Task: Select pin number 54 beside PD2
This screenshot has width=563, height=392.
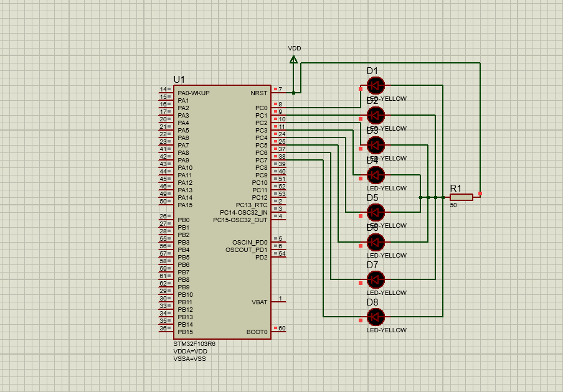Action: (282, 254)
